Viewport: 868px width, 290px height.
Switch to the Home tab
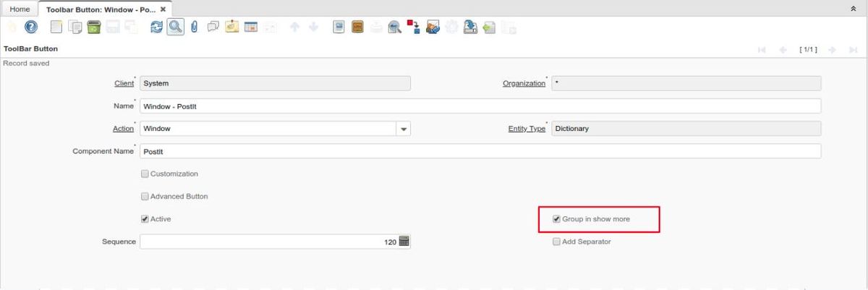click(x=20, y=9)
